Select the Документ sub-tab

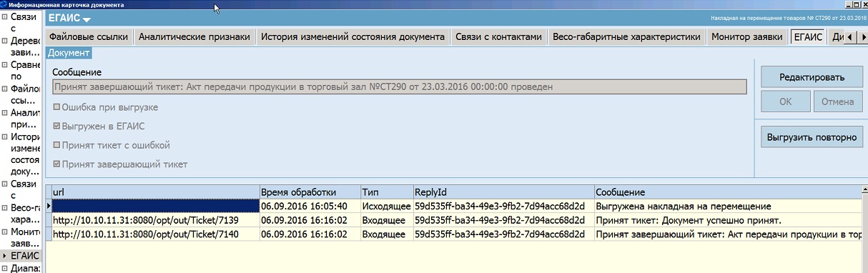69,52
